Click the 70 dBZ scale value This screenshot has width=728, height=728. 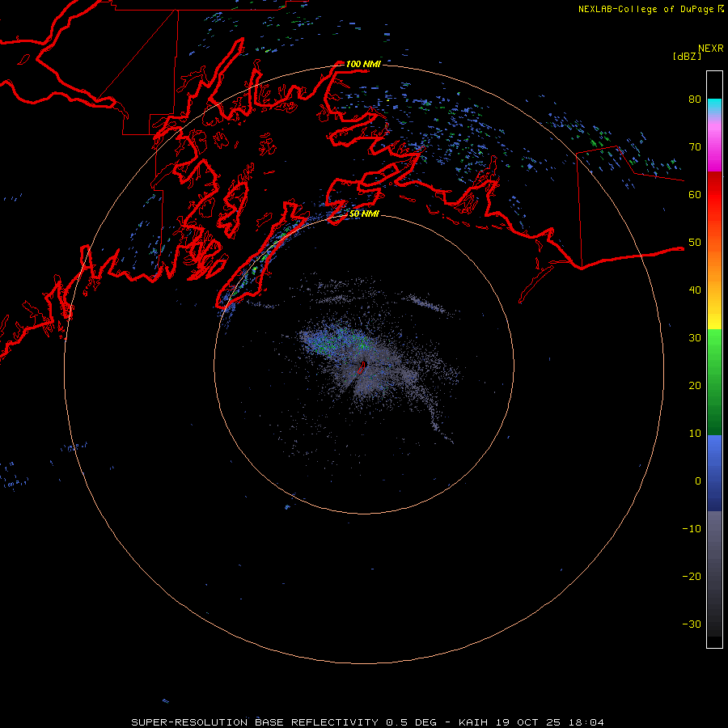695,147
